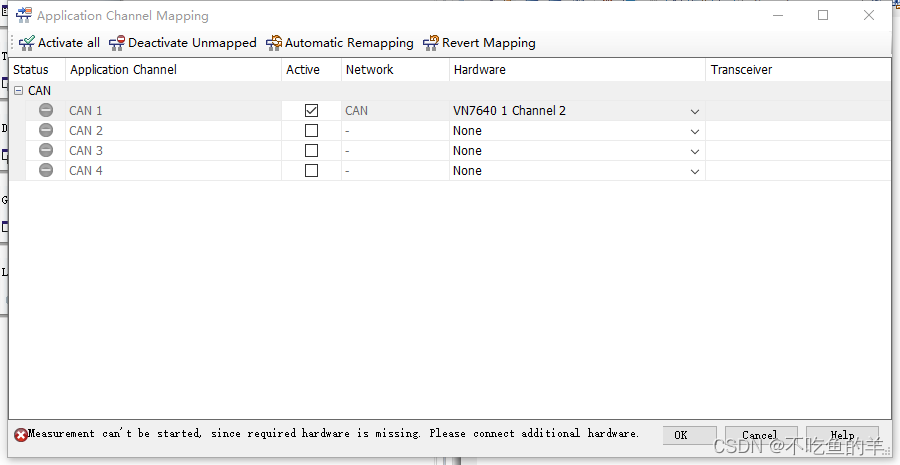The image size is (900, 465).
Task: Click the status icon of CAN 3
Action: click(46, 150)
